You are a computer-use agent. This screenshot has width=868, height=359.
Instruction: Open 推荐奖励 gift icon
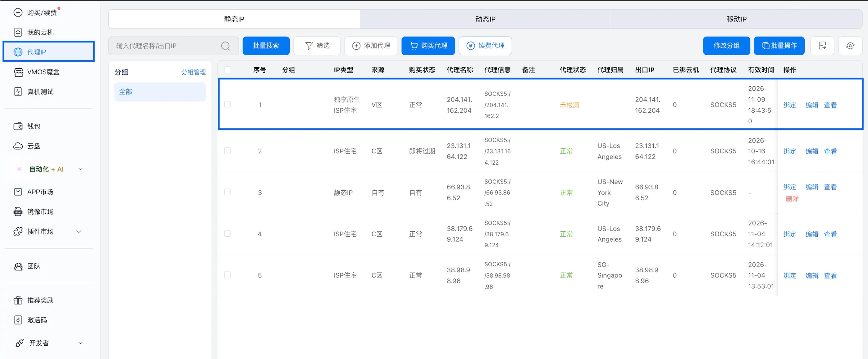click(18, 300)
